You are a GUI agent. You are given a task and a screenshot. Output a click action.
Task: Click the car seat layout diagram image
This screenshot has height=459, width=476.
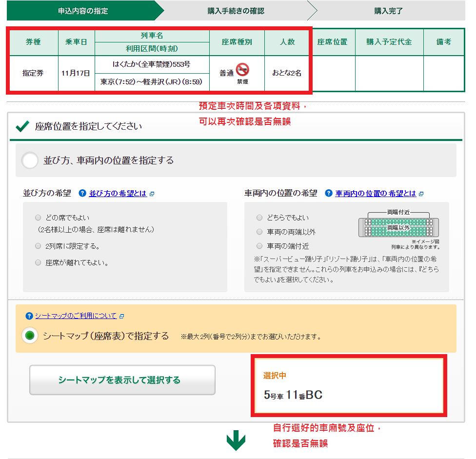[398, 224]
